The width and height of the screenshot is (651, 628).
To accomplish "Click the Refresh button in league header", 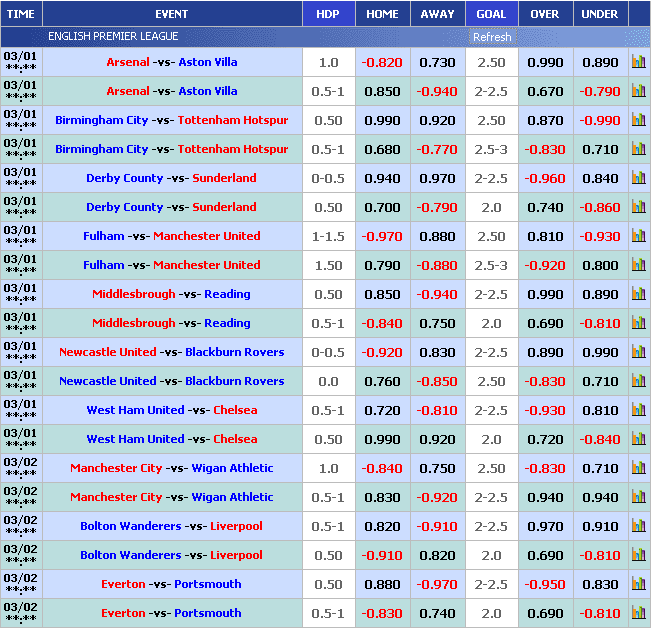I will pyautogui.click(x=492, y=37).
